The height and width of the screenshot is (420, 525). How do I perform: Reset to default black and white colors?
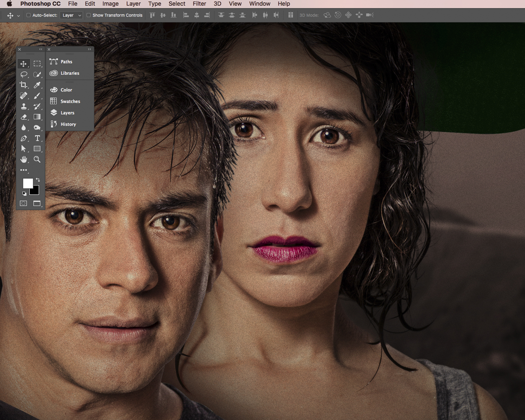coord(24,193)
